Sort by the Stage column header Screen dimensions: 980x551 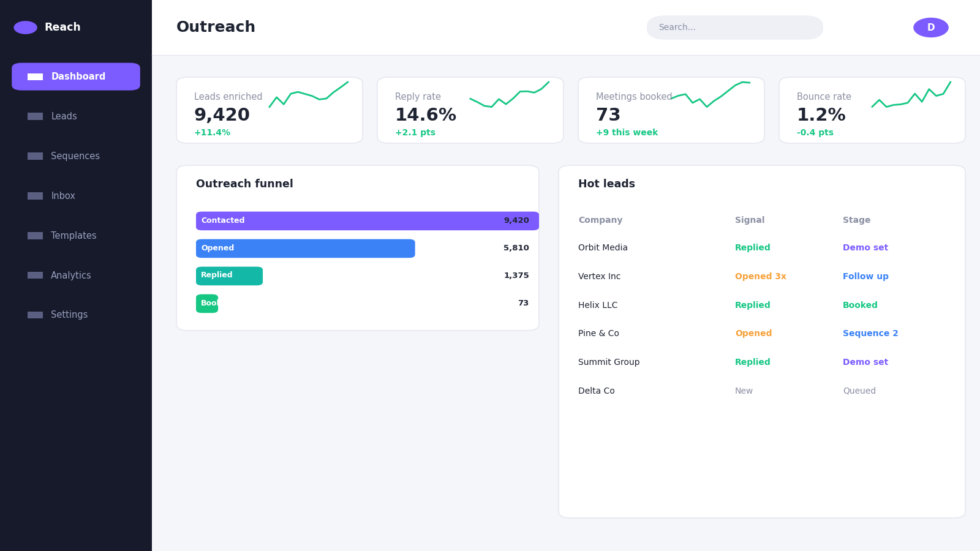856,220
